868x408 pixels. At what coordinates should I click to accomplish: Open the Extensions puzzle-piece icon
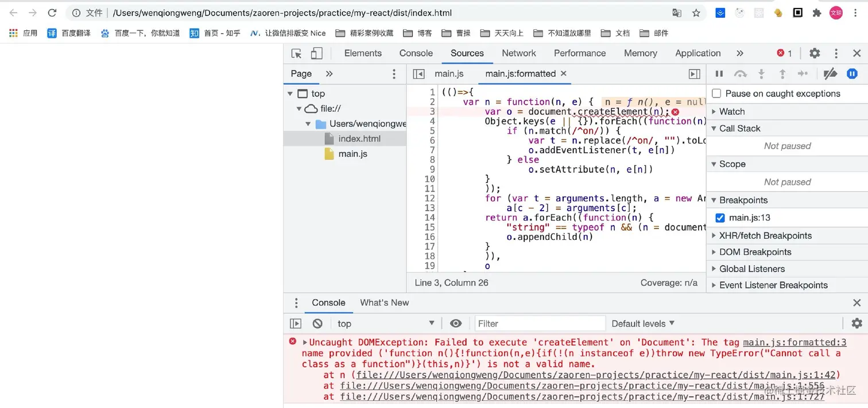point(817,13)
